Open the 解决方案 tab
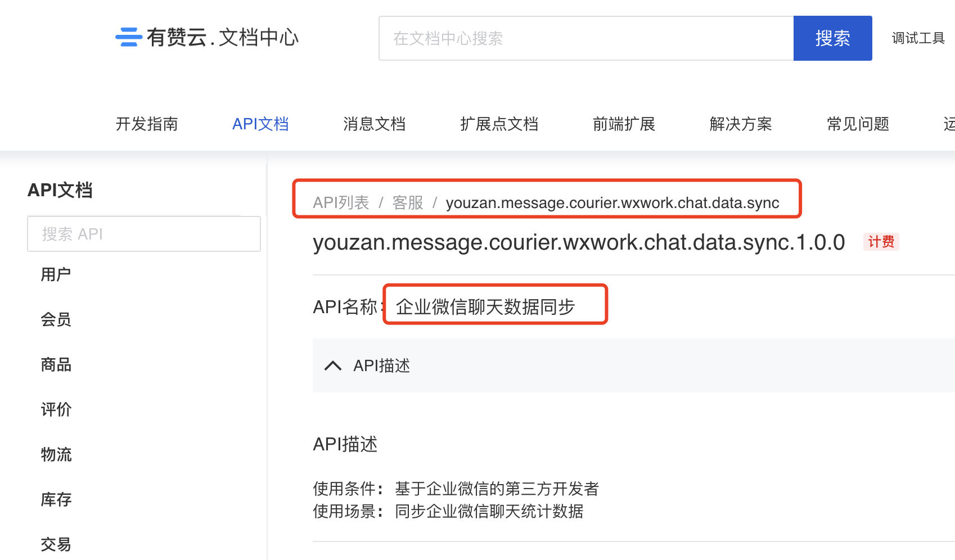Screen dimensions: 955x560 (x=741, y=124)
